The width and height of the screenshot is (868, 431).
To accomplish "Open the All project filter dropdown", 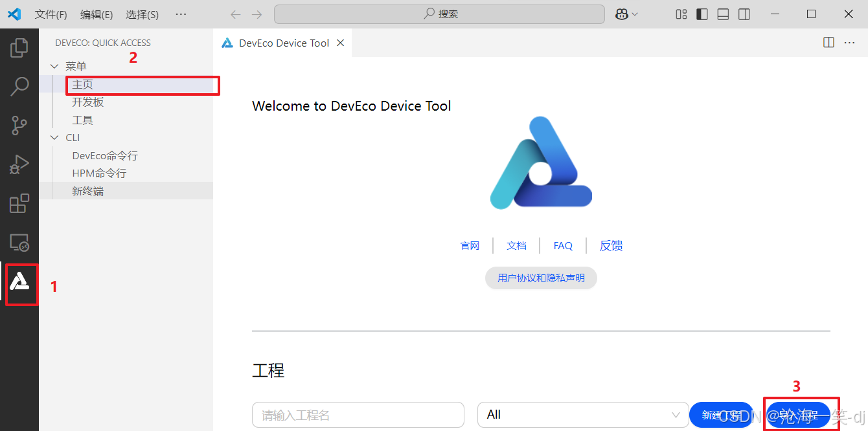I will tap(583, 415).
